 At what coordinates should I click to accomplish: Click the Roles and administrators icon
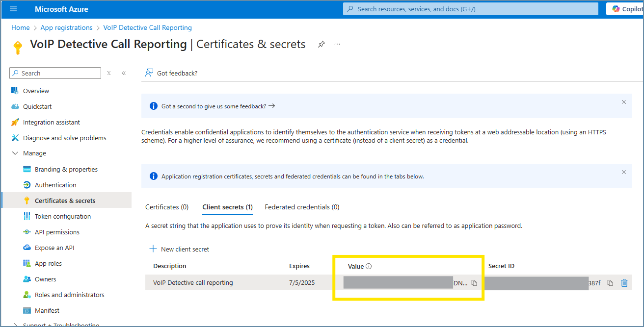[x=27, y=295]
